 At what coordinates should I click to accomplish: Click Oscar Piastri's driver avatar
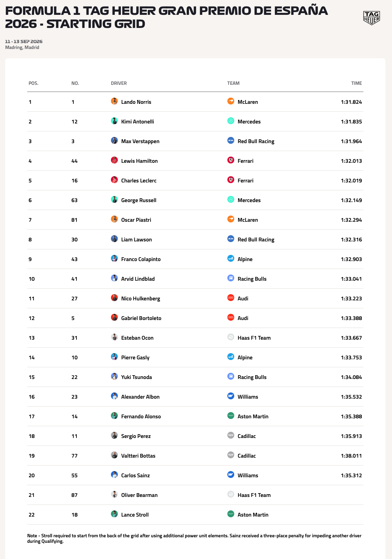pyautogui.click(x=114, y=219)
